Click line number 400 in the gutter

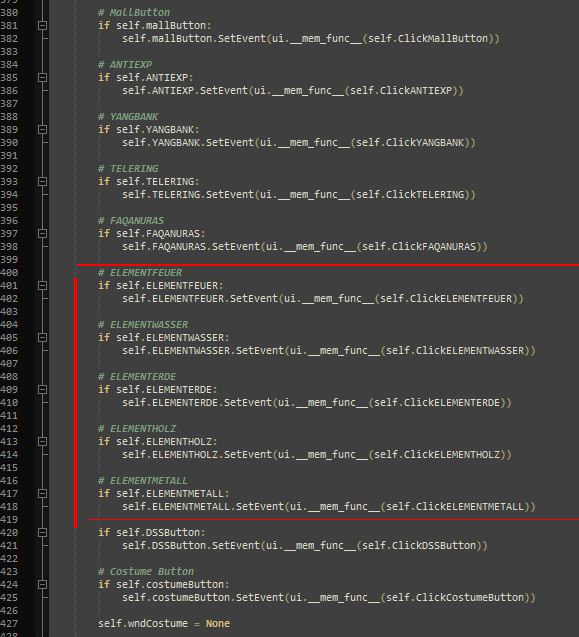pyautogui.click(x=9, y=273)
